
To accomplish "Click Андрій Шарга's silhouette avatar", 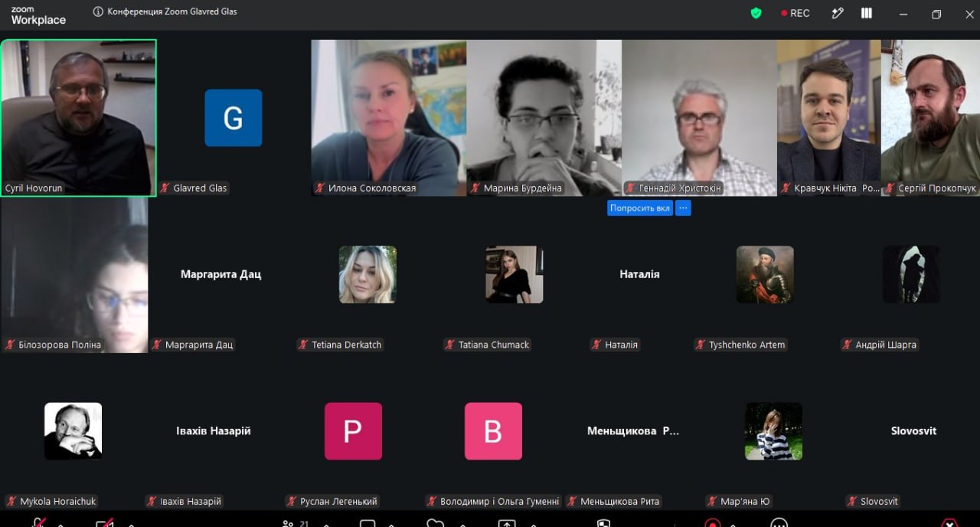I will [x=911, y=274].
